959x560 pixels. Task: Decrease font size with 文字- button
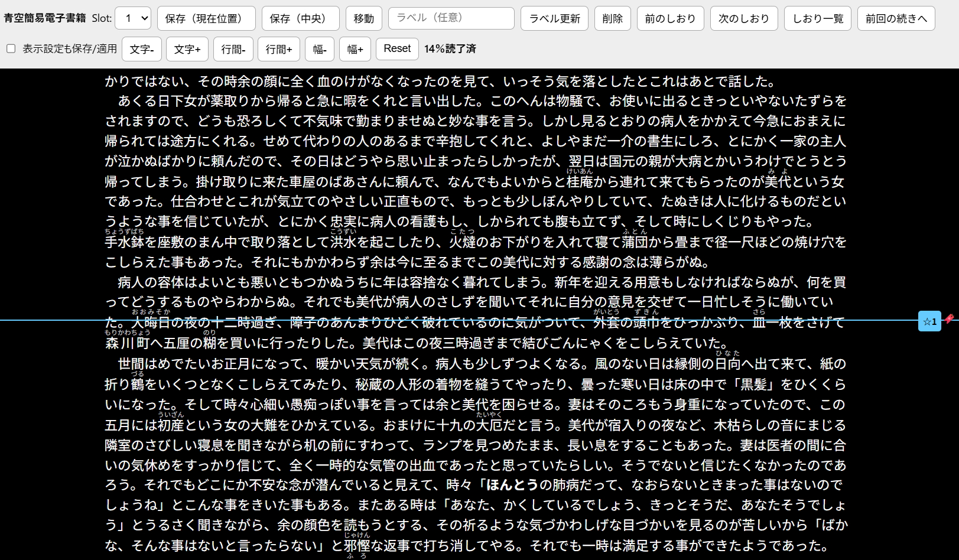[x=142, y=49]
